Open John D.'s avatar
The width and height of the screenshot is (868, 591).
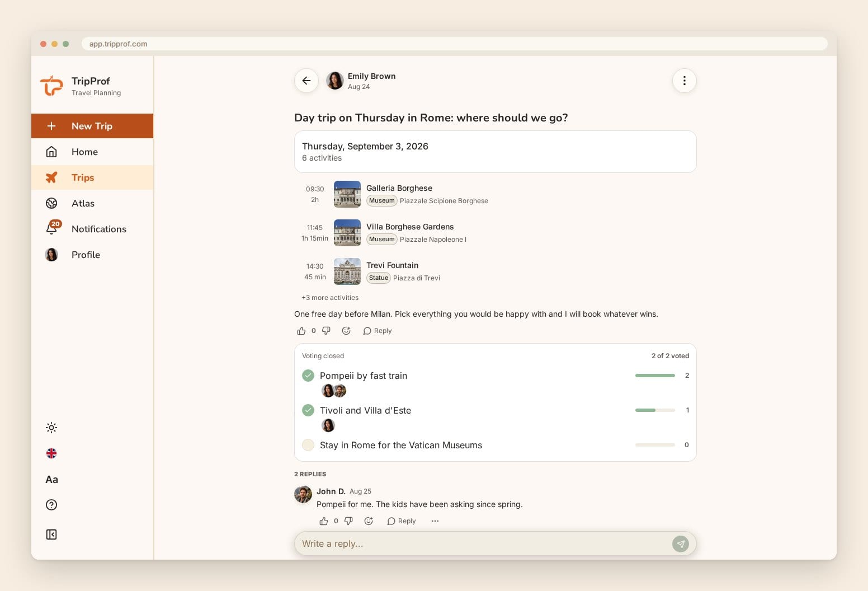[303, 494]
